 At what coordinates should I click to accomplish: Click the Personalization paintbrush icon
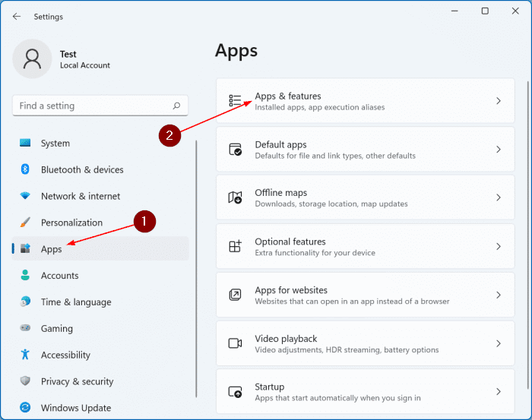(x=25, y=223)
